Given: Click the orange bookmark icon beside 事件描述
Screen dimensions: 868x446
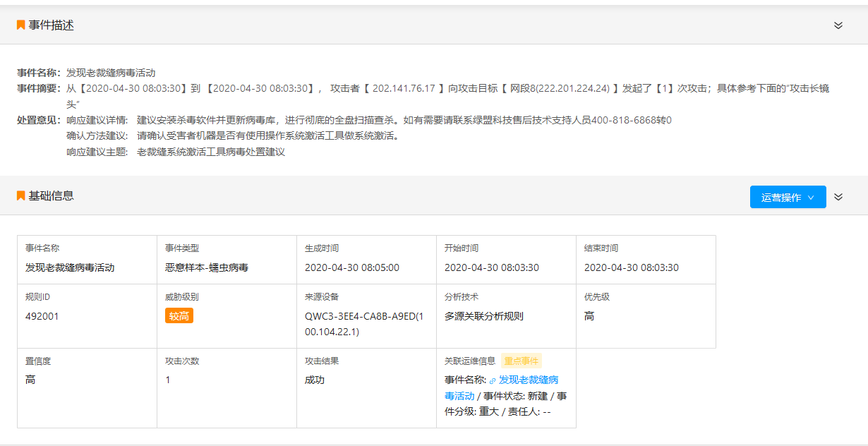Looking at the screenshot, I should pos(20,25).
